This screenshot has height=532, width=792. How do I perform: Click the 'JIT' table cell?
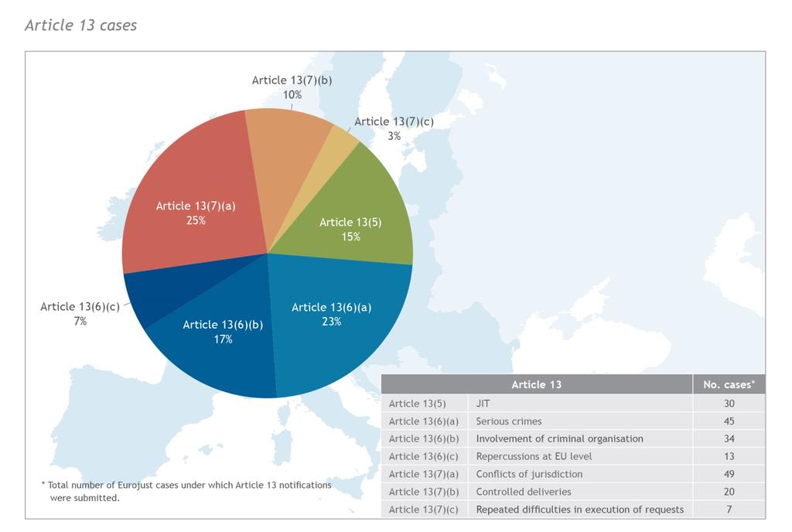[x=580, y=404]
